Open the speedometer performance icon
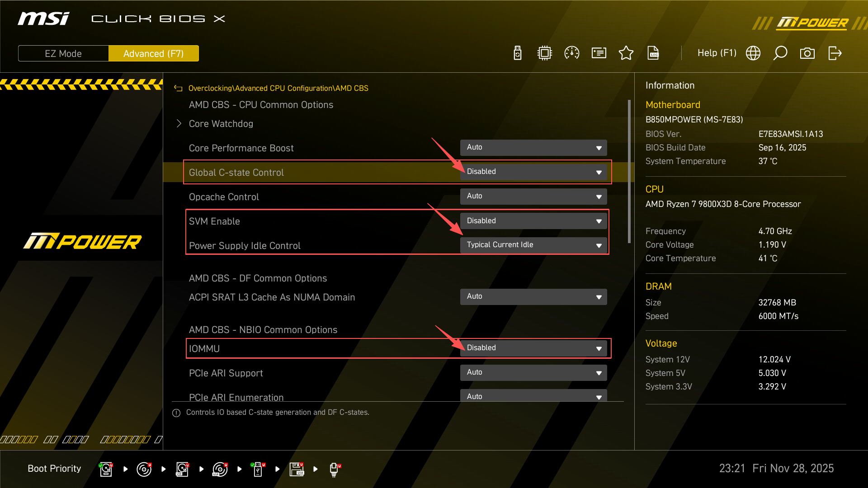The height and width of the screenshot is (488, 868). coord(572,53)
